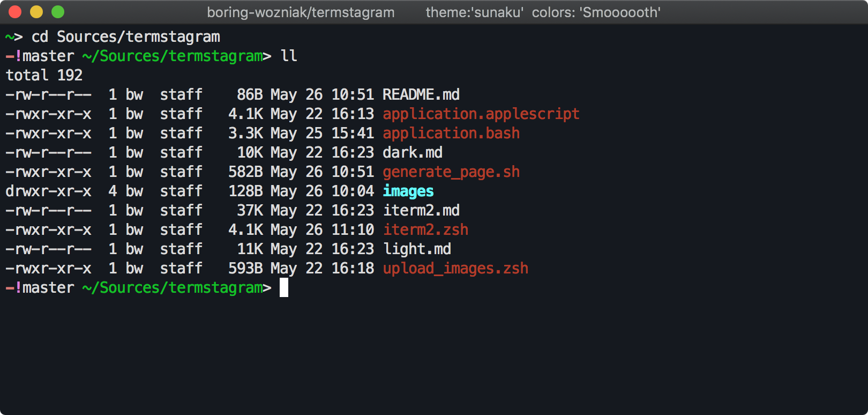Click the yellow minimize window button
The width and height of the screenshot is (868, 415).
point(36,12)
